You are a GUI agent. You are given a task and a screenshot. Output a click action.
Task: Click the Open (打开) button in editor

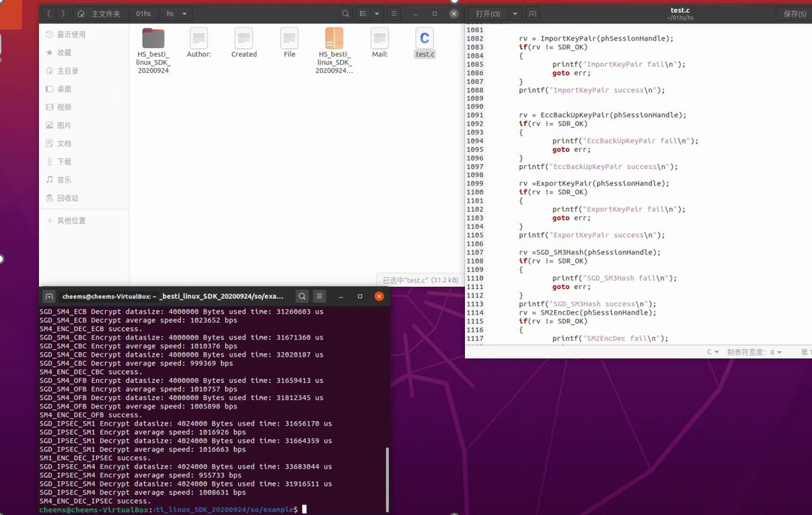click(488, 14)
